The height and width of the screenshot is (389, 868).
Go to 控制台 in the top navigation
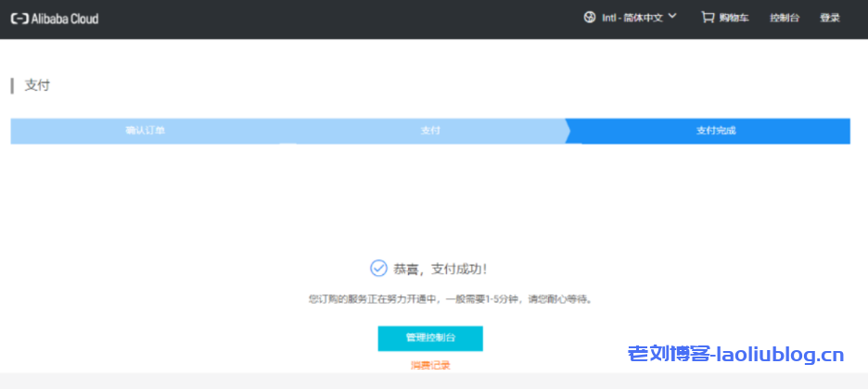pos(784,18)
